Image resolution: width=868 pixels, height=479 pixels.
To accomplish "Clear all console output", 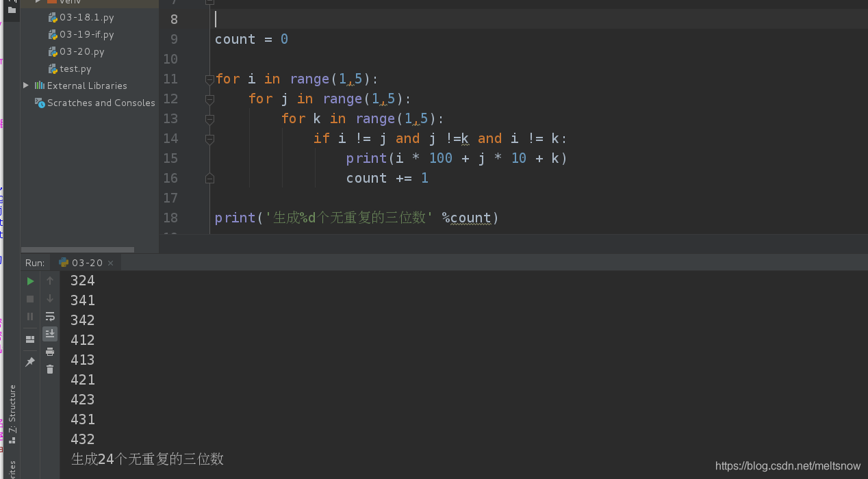I will pyautogui.click(x=50, y=370).
